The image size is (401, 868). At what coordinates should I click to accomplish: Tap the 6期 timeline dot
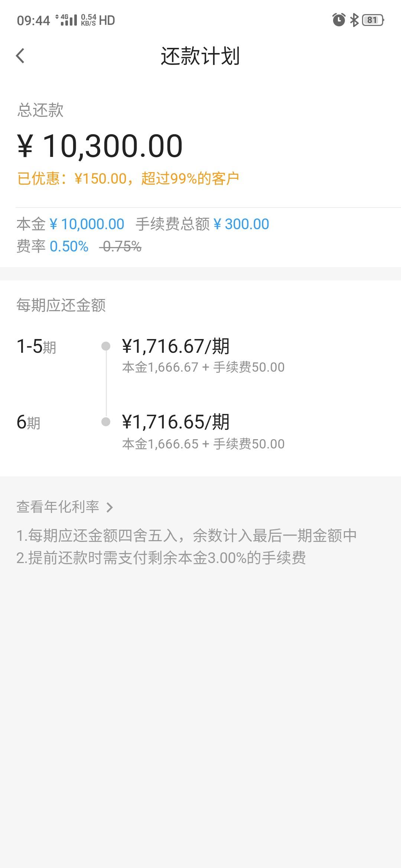click(x=106, y=422)
